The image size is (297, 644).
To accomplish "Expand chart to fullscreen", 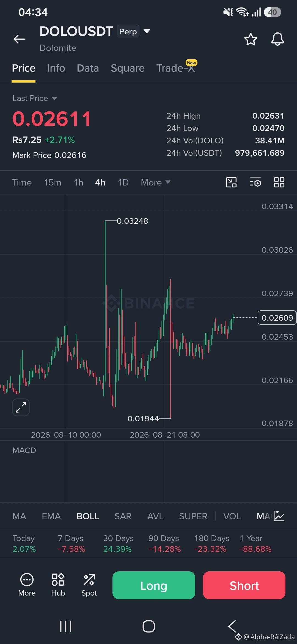I will click(x=21, y=407).
